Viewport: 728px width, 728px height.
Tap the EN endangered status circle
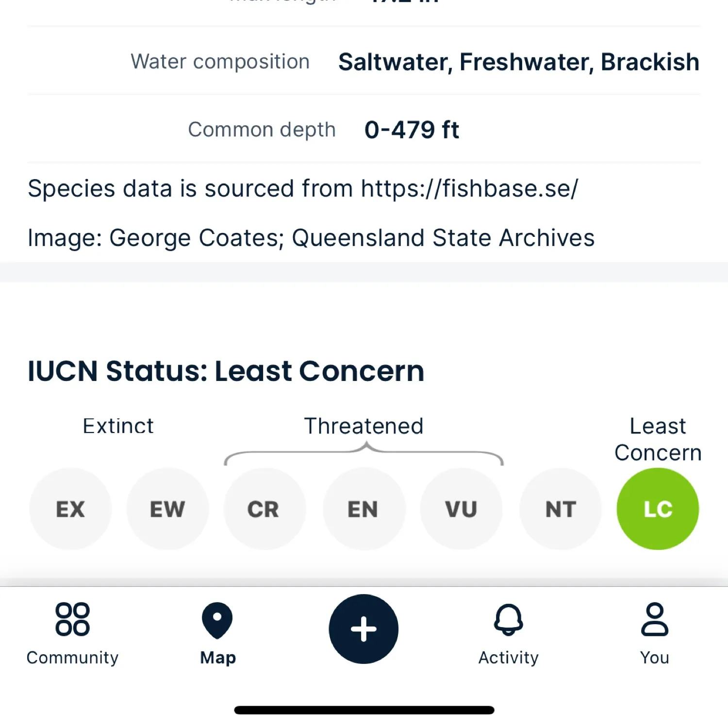(x=363, y=509)
